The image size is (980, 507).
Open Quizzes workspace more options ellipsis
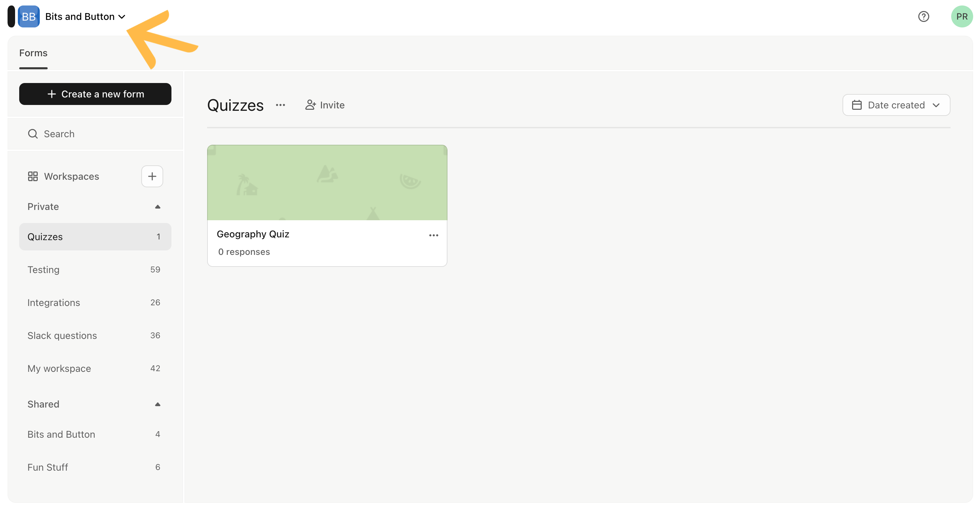coord(280,105)
